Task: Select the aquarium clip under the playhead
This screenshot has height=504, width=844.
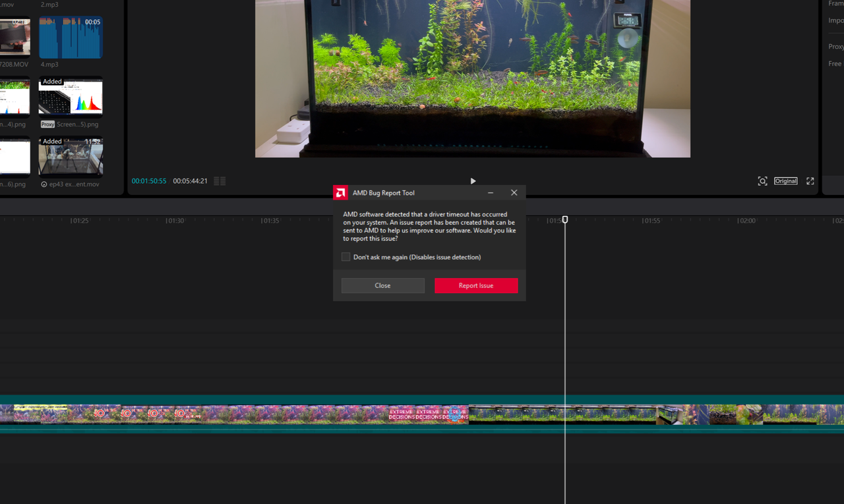Action: 562,414
